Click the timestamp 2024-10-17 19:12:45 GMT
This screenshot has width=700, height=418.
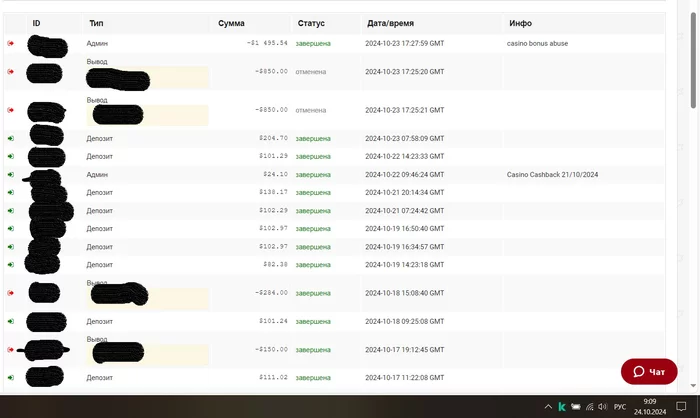click(x=404, y=350)
